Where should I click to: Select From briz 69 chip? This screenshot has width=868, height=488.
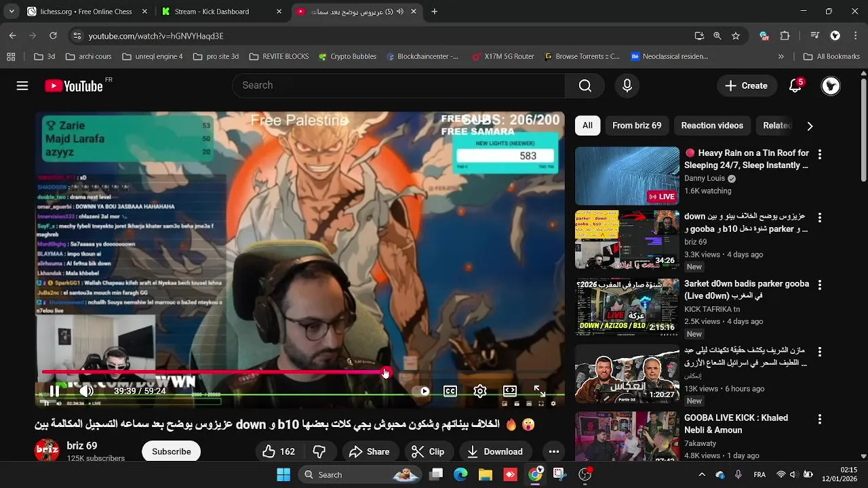(x=637, y=125)
